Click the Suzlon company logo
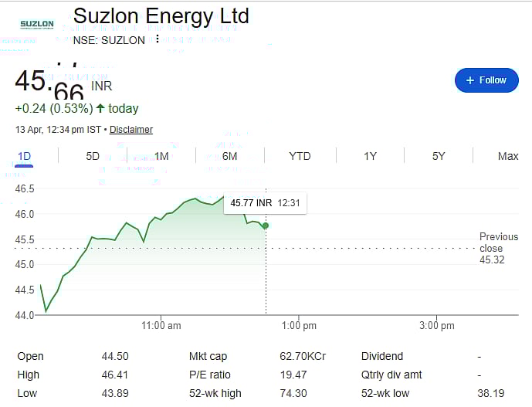The image size is (532, 407). click(x=37, y=24)
